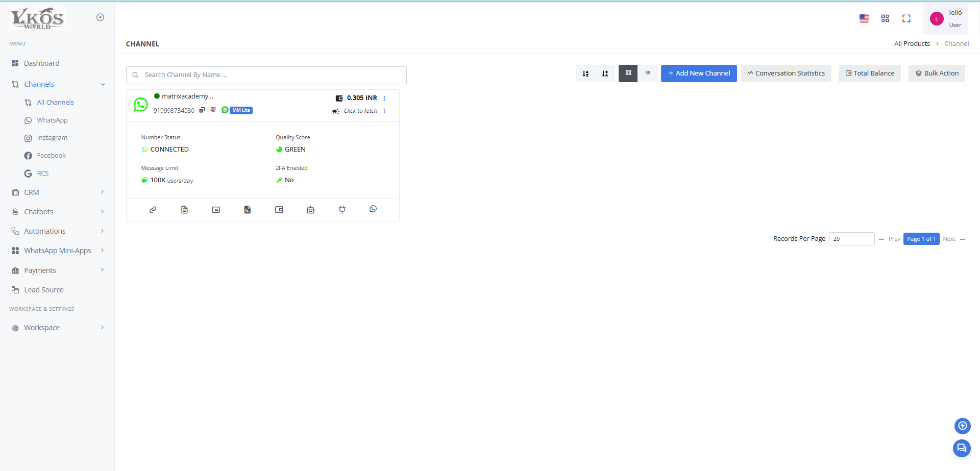Open the apps grid icon in the header

point(885,18)
